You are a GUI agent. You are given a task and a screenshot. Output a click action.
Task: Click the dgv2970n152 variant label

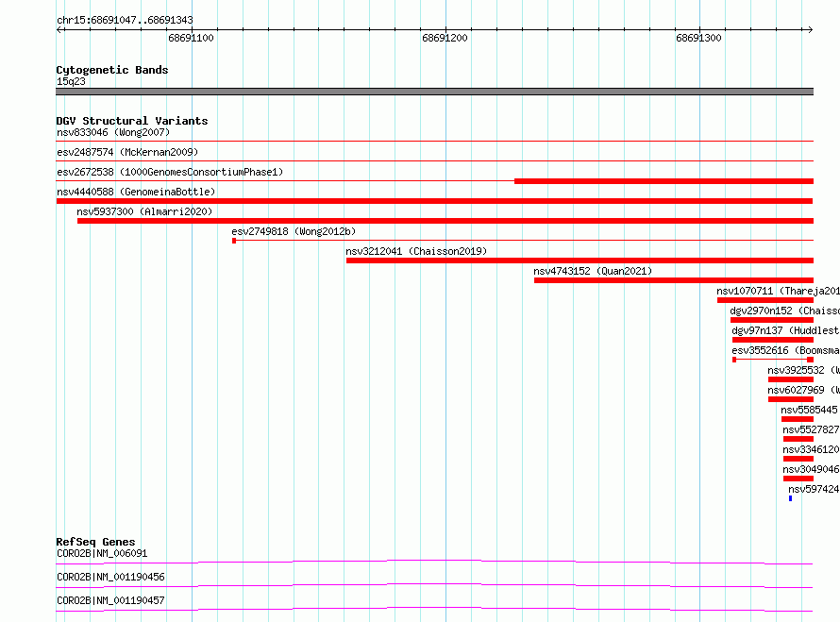point(784,311)
